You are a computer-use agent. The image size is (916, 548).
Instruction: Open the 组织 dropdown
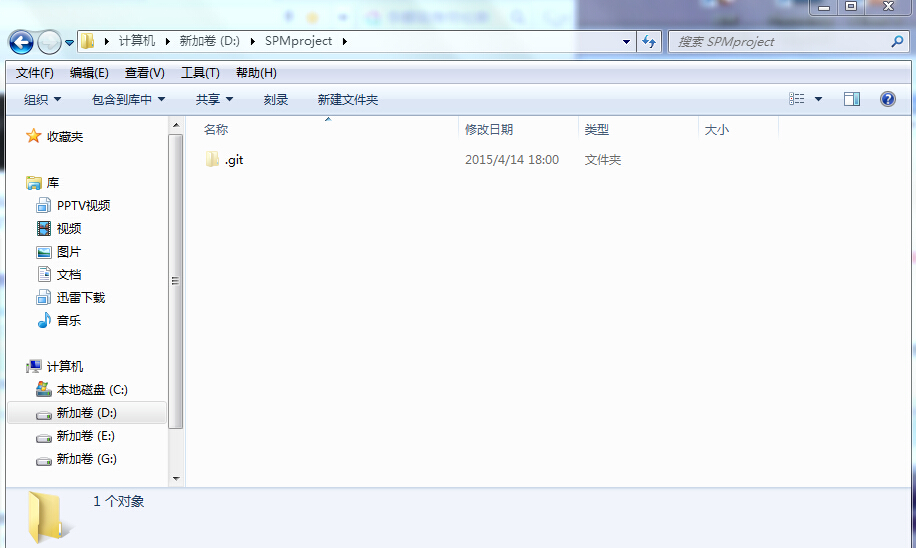(42, 100)
